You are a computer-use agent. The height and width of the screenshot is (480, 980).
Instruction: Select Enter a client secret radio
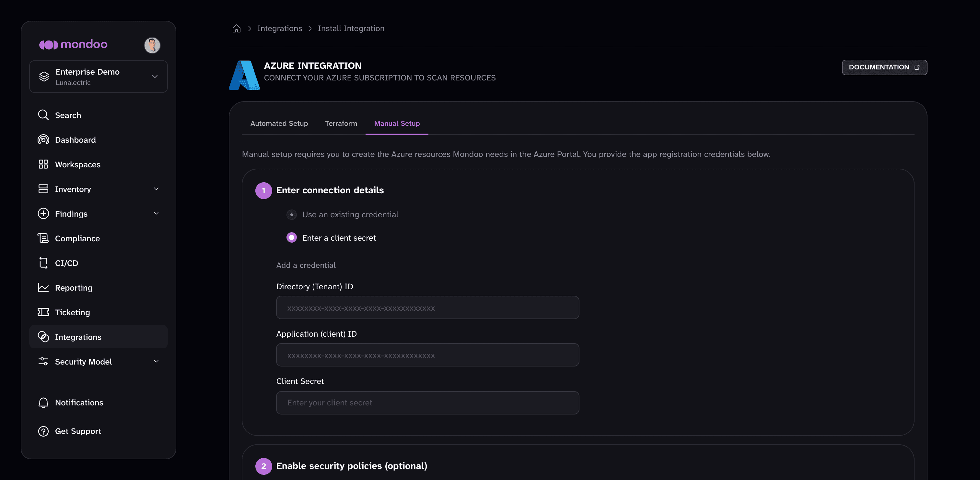click(291, 237)
